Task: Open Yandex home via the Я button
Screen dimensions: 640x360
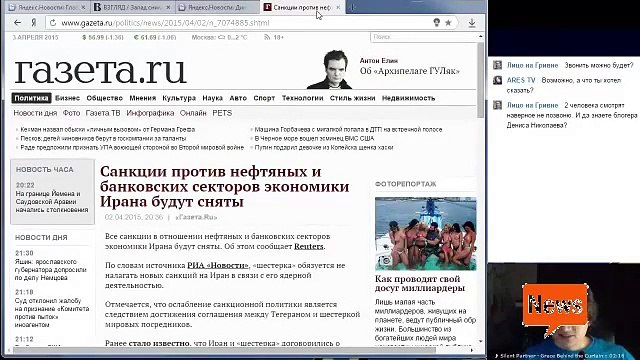Action: pyautogui.click(x=33, y=23)
